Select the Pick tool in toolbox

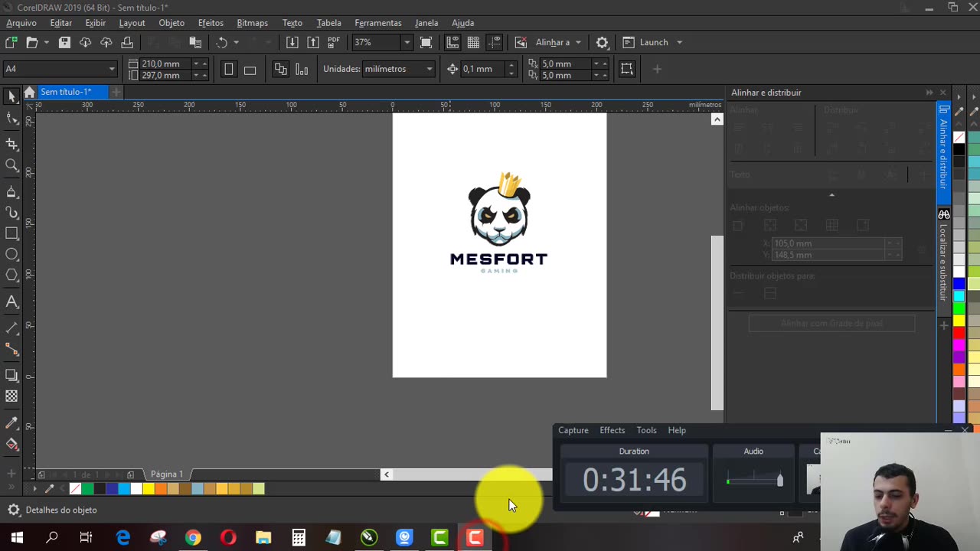point(11,96)
